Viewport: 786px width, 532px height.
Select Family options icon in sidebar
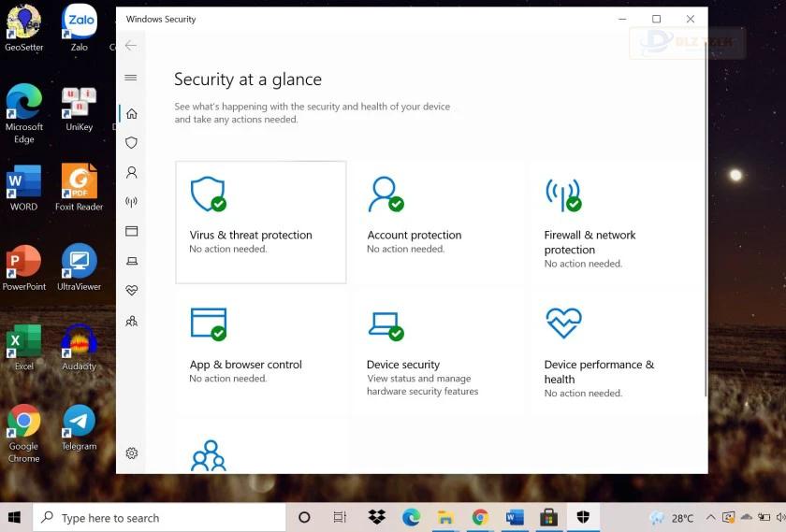(131, 321)
